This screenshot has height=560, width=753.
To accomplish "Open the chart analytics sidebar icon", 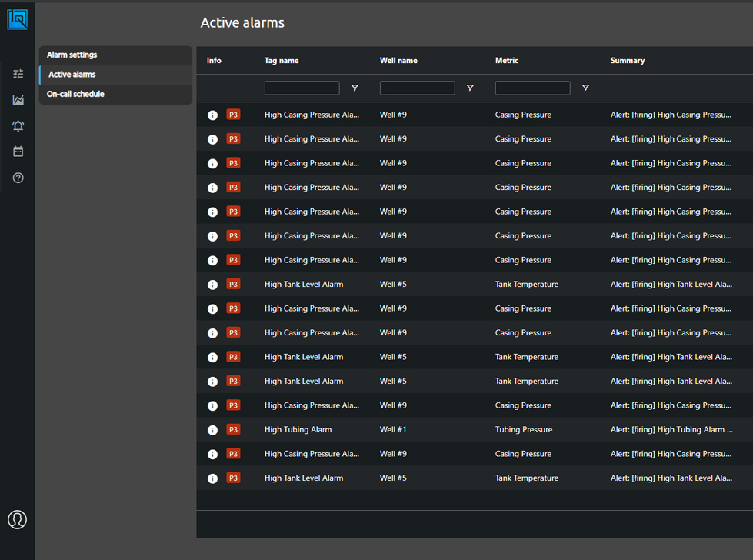I will pyautogui.click(x=18, y=100).
